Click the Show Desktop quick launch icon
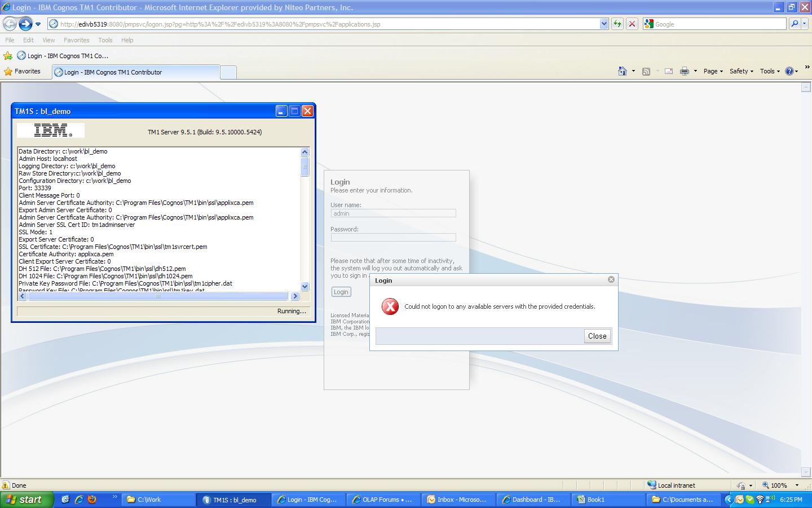The width and height of the screenshot is (812, 508). coord(65,500)
